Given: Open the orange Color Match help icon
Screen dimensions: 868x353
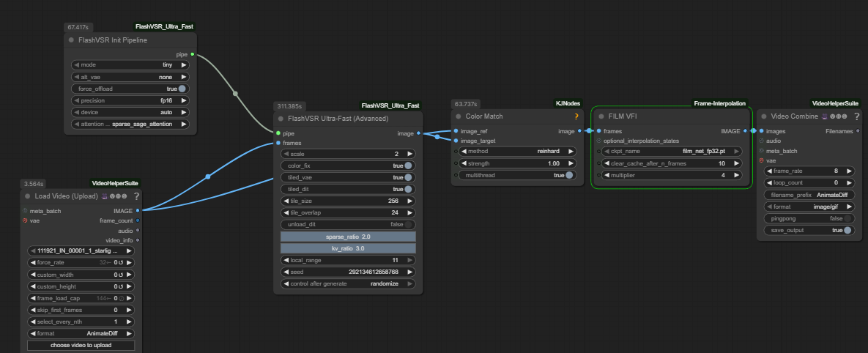Looking at the screenshot, I should tap(576, 116).
